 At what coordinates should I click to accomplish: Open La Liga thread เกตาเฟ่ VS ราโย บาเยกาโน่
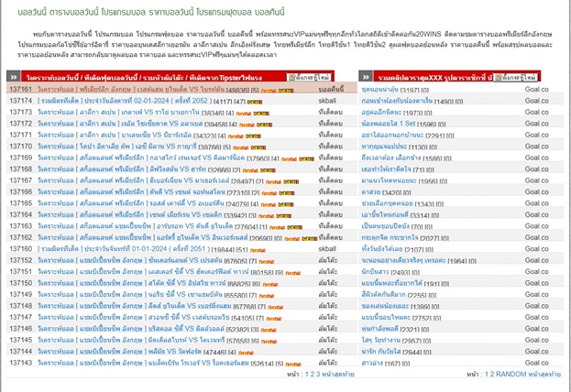tap(118, 112)
